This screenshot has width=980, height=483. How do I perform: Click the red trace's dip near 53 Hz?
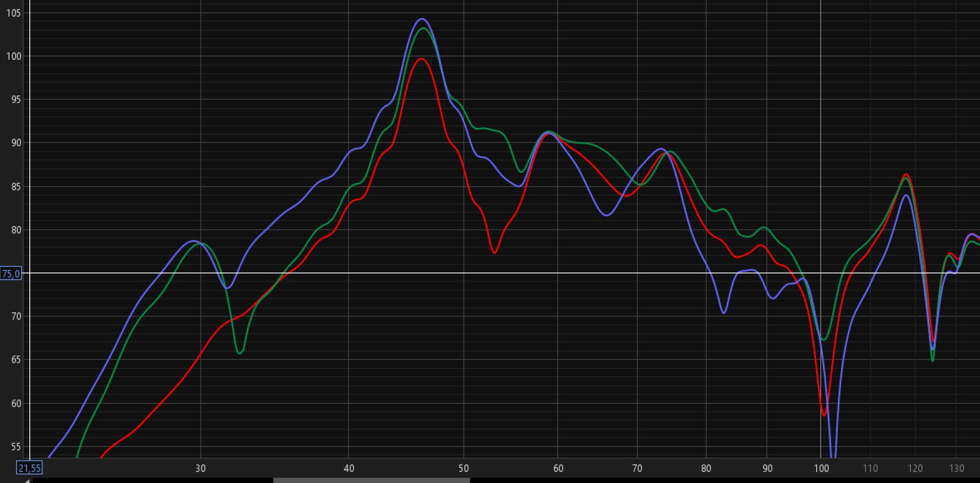coord(494,253)
